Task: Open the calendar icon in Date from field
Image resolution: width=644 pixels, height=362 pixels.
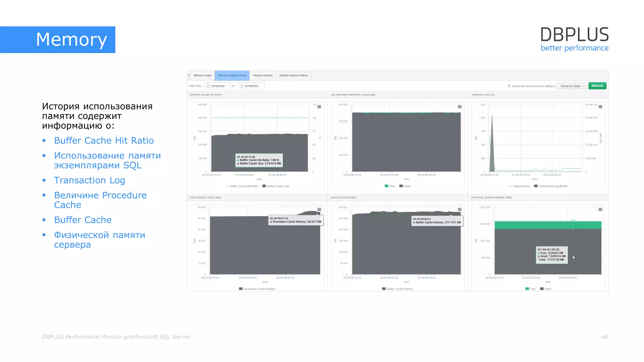Action: 208,86
